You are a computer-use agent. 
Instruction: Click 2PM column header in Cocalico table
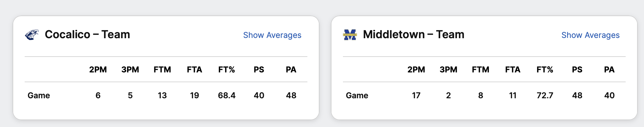click(98, 70)
